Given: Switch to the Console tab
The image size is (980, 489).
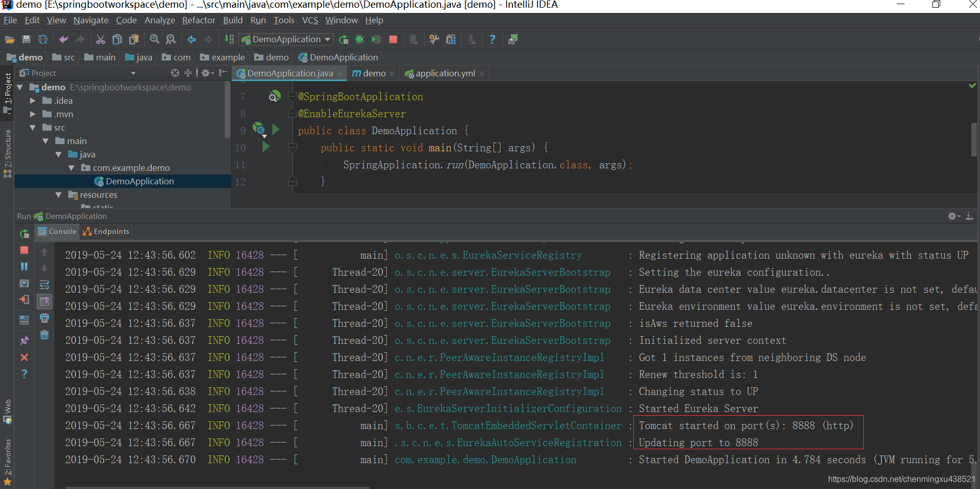Looking at the screenshot, I should (57, 231).
